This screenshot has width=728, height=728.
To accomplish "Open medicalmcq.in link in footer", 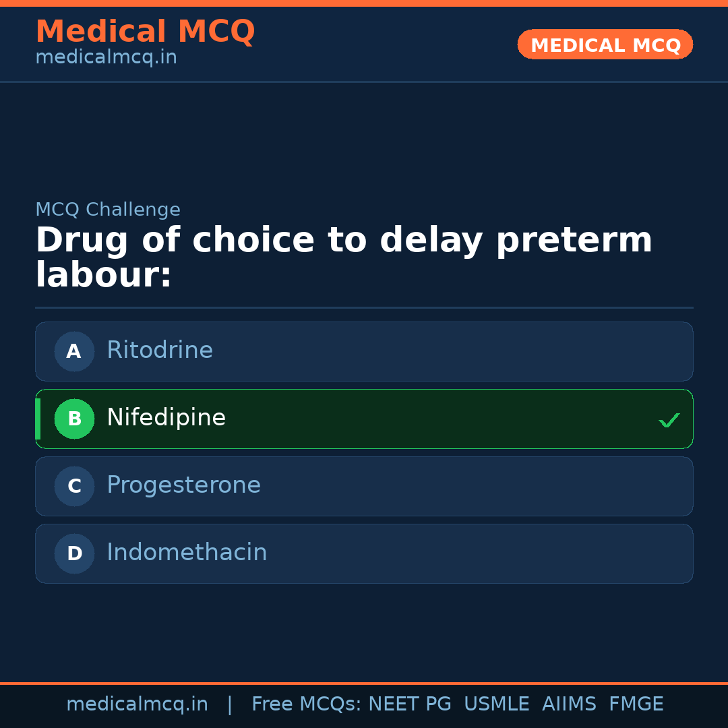I will [x=137, y=704].
